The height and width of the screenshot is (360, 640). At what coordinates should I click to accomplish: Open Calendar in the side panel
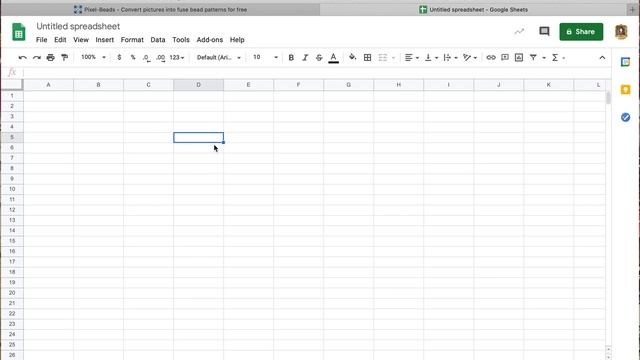pyautogui.click(x=625, y=62)
